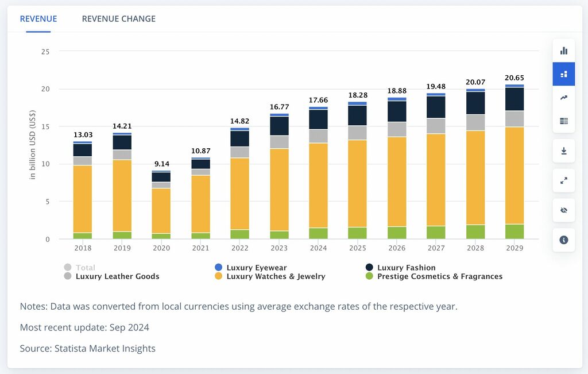Toggle the Total series in legend
The image size is (588, 374).
(x=85, y=268)
